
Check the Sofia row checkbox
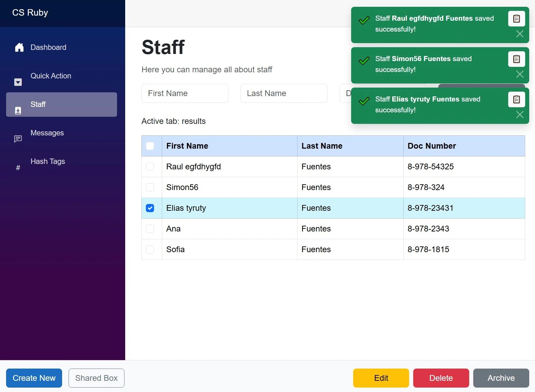click(x=150, y=249)
